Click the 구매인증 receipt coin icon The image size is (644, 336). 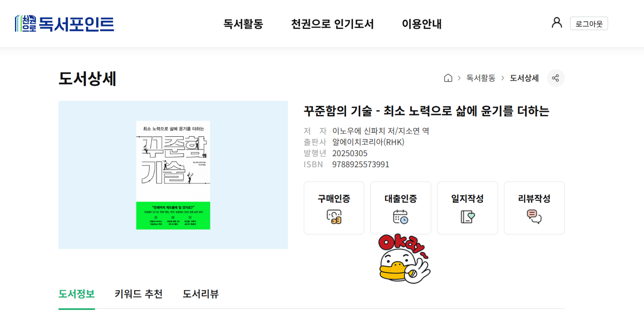[334, 217]
